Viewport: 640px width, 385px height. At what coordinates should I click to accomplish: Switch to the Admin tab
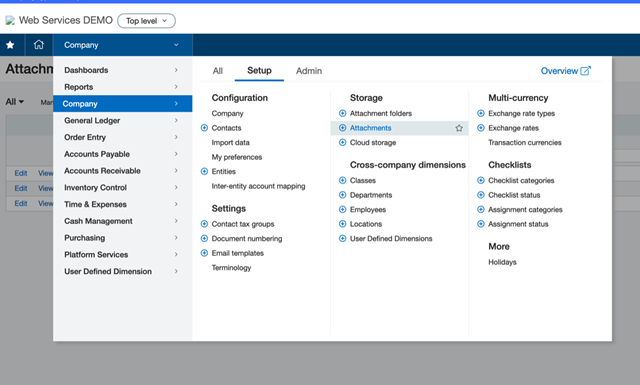pos(309,71)
